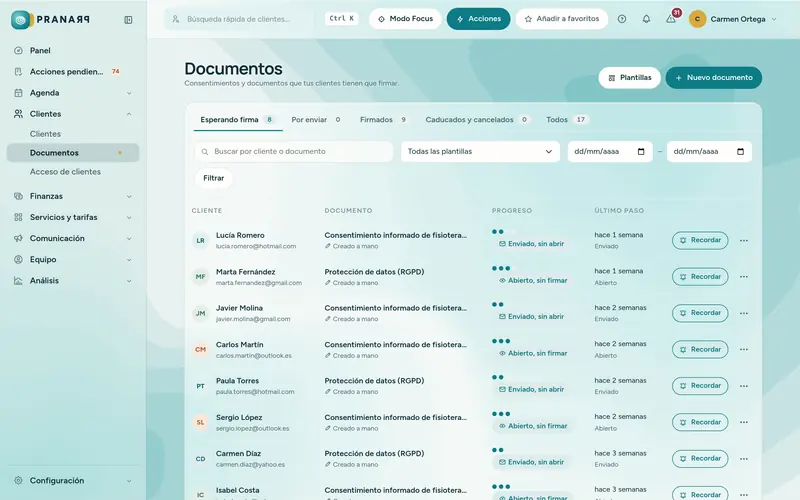Open more options for Carmen Díaz's row
The image size is (800, 500).
[744, 459]
